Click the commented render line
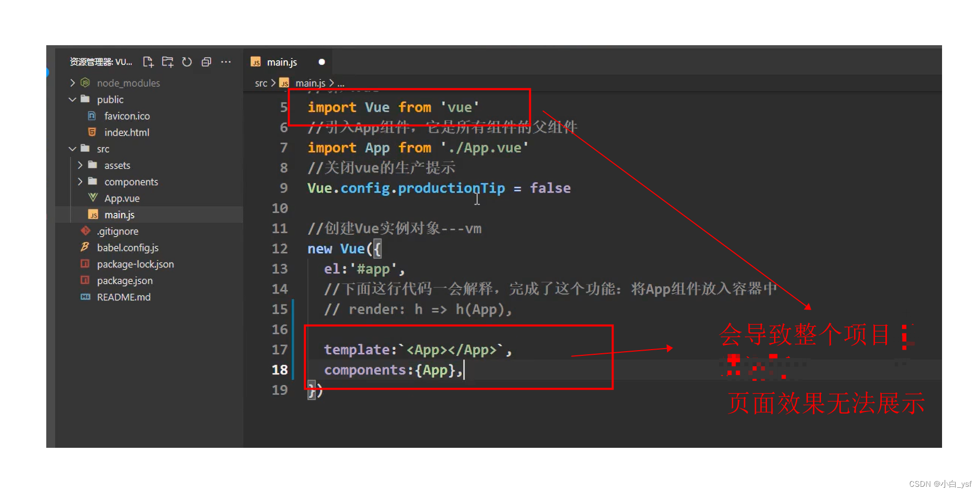This screenshot has width=980, height=493. (419, 310)
